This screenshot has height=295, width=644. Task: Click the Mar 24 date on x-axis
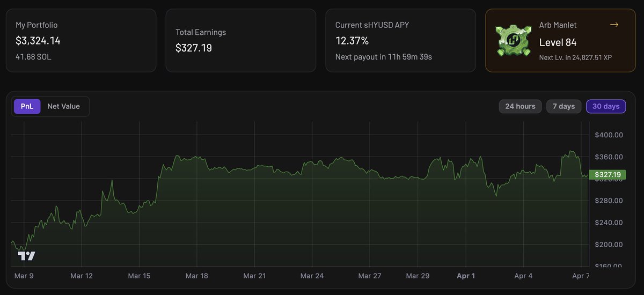click(312, 276)
